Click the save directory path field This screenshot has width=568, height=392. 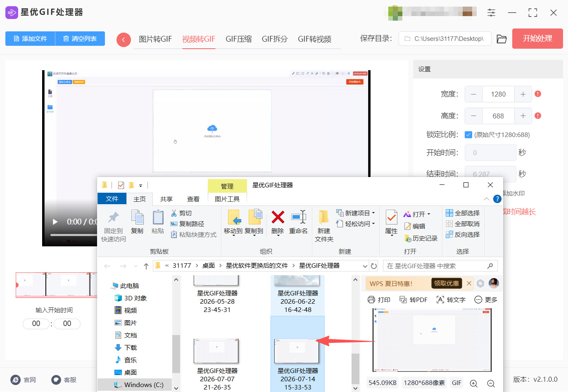(x=445, y=39)
